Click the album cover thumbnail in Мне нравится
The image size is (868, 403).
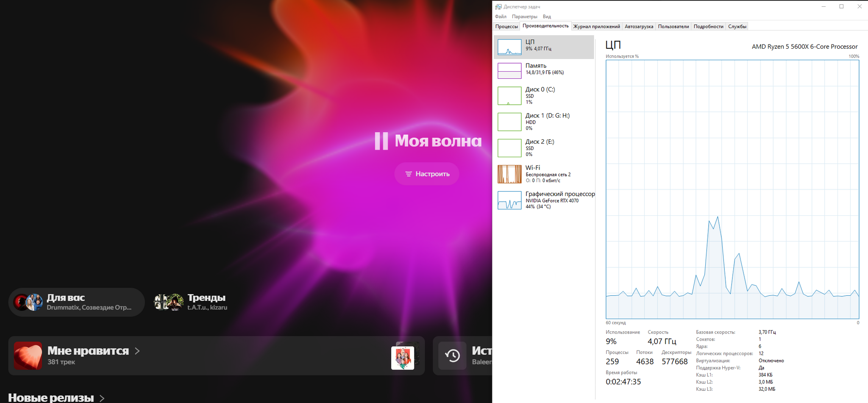403,358
